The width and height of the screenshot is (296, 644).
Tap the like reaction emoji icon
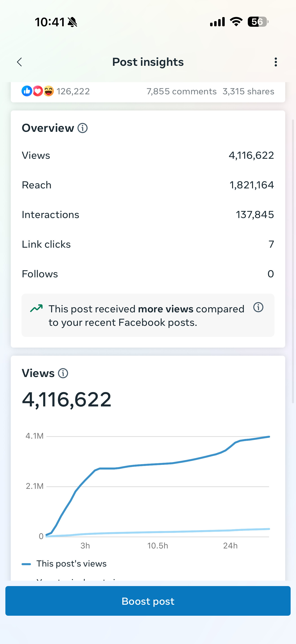[x=27, y=91]
